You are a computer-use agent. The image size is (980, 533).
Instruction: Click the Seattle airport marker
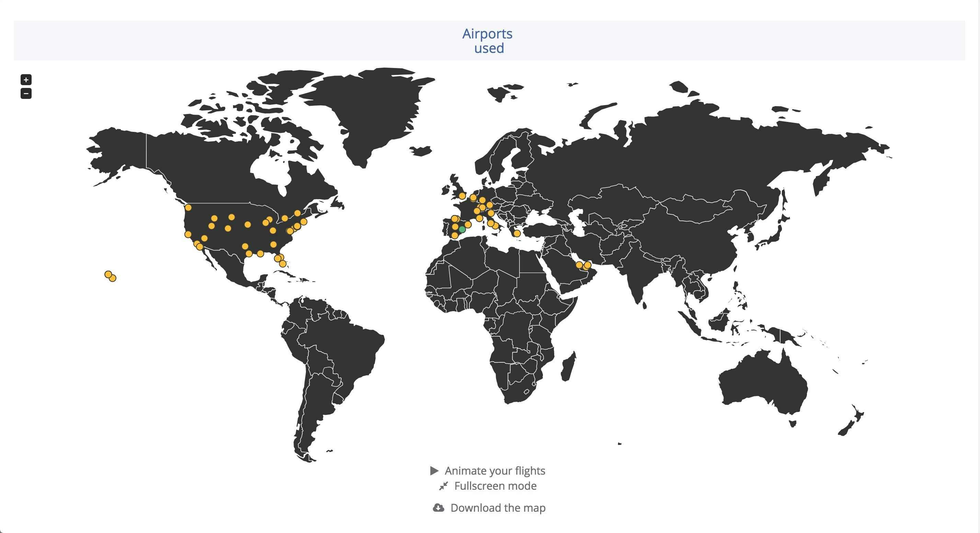(188, 208)
